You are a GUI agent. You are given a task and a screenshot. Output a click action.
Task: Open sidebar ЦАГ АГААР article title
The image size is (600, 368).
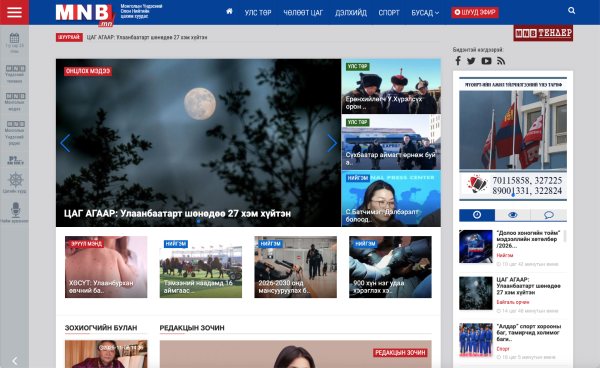pos(528,286)
